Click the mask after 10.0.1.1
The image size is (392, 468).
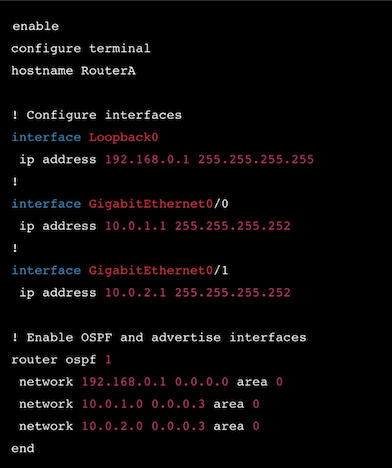coord(232,226)
